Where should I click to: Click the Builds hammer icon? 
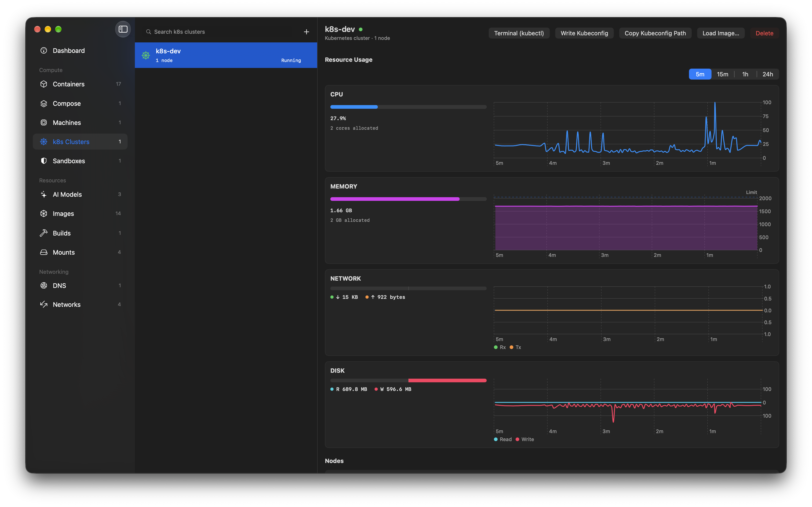point(44,233)
